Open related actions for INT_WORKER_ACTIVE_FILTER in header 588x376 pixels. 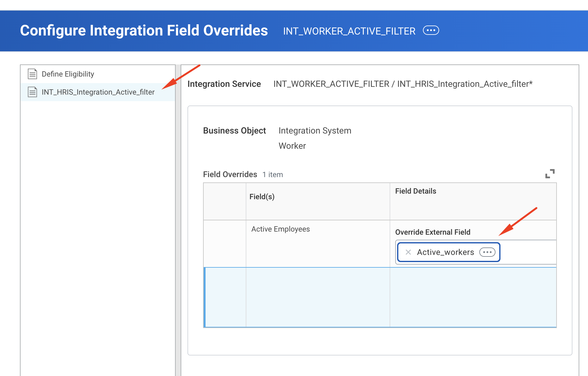click(431, 31)
